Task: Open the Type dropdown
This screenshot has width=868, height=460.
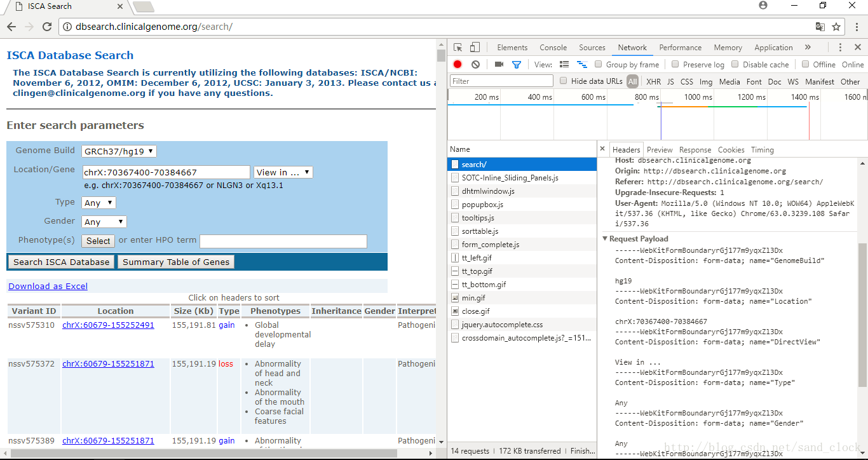Action: click(98, 203)
